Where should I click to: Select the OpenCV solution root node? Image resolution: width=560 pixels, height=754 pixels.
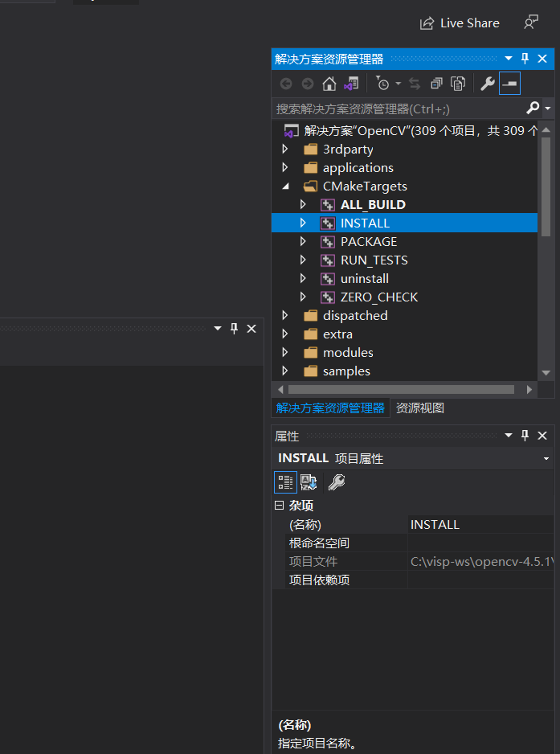[411, 131]
